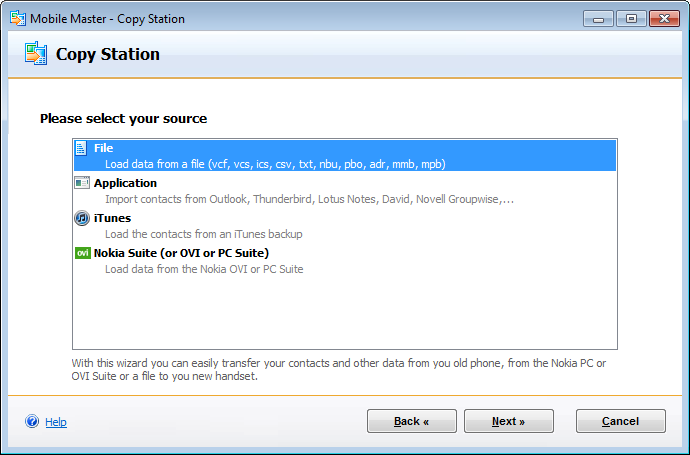Viewport: 690px width, 455px height.
Task: Click the green OVI icon
Action: pyautogui.click(x=82, y=253)
